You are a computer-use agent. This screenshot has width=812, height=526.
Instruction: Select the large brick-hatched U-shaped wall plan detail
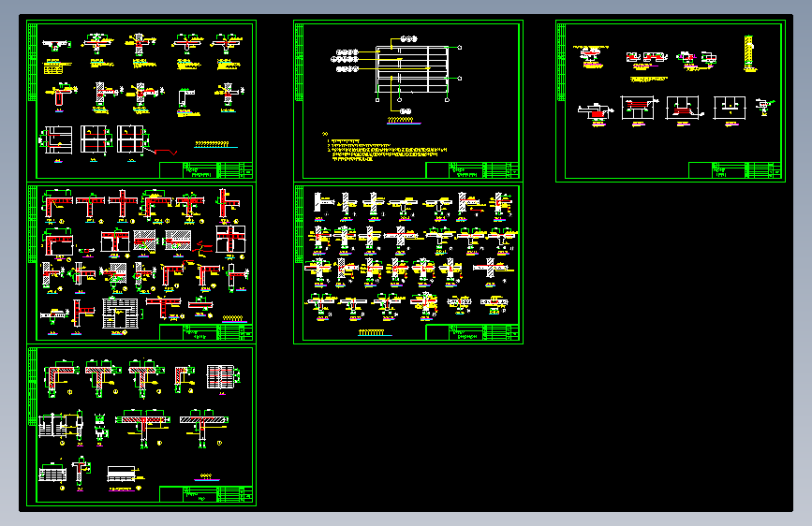[120, 314]
